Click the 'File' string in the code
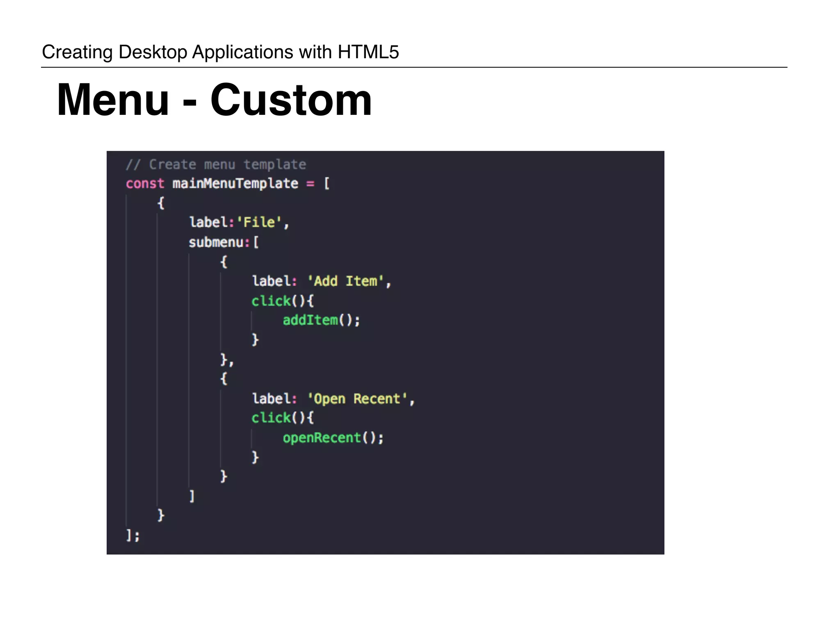The height and width of the screenshot is (630, 840). click(259, 222)
